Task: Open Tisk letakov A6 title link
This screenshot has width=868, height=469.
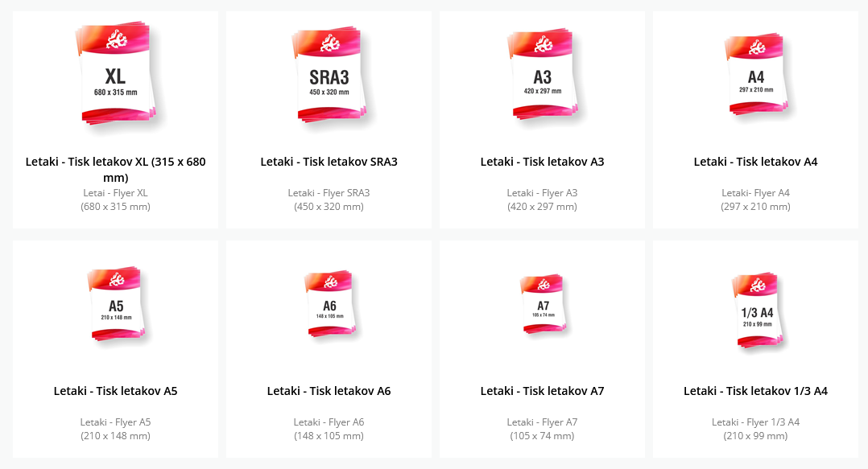Action: 329,391
